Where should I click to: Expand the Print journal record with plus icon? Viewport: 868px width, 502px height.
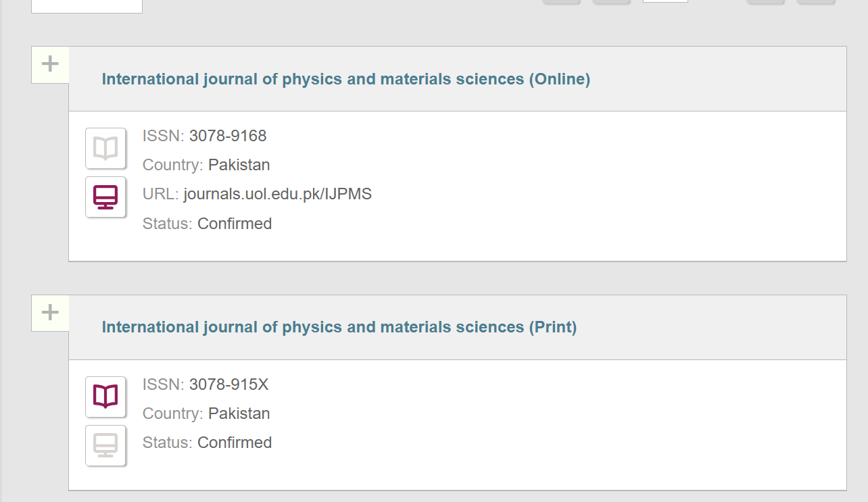[x=50, y=313]
